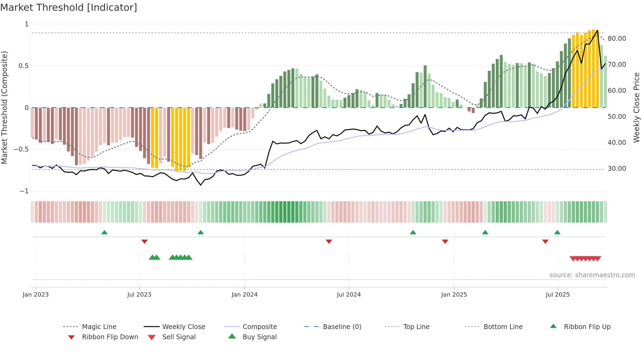The image size is (644, 362).
Task: Toggle the Buy Signal legend entry
Action: (252, 337)
